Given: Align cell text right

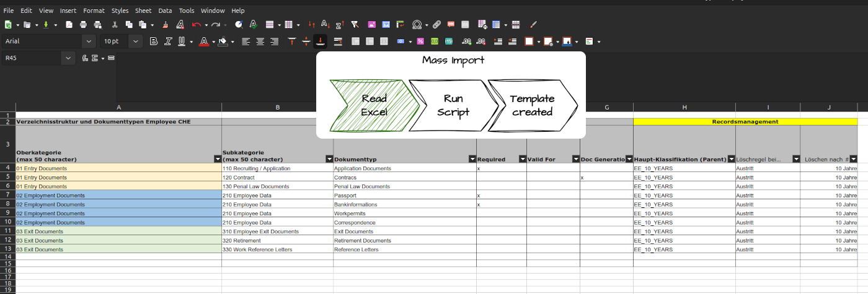Looking at the screenshot, I should coord(274,41).
